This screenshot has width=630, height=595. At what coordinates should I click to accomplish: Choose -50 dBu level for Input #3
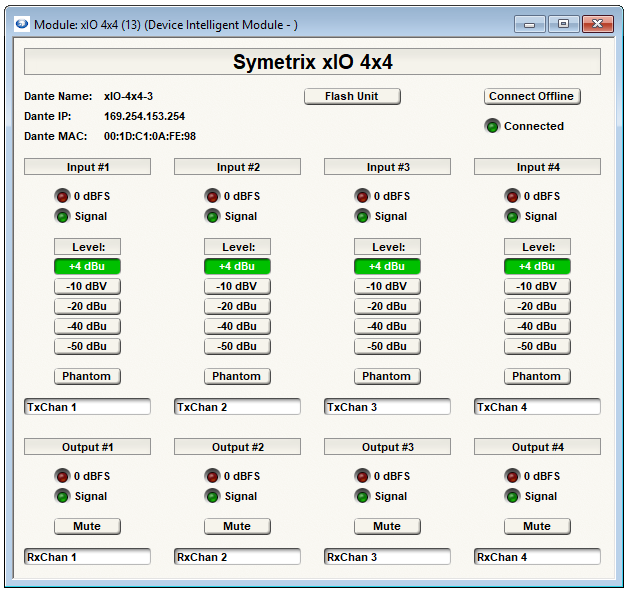387,346
